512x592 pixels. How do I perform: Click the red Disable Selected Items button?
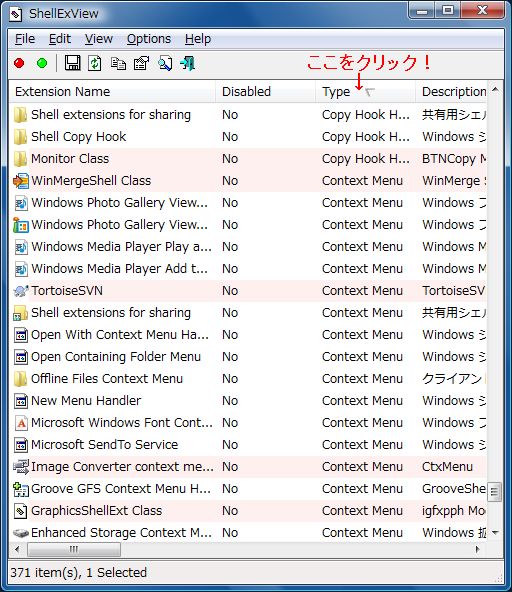pyautogui.click(x=19, y=63)
